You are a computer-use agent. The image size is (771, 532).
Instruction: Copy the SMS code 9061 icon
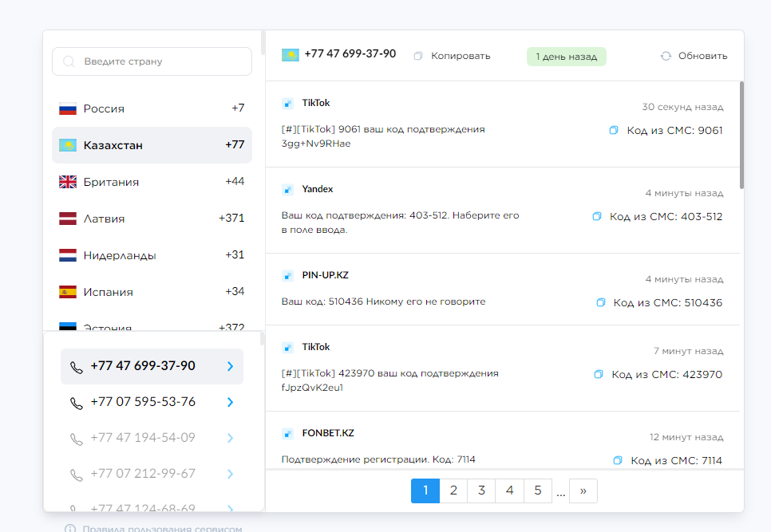[x=614, y=130]
